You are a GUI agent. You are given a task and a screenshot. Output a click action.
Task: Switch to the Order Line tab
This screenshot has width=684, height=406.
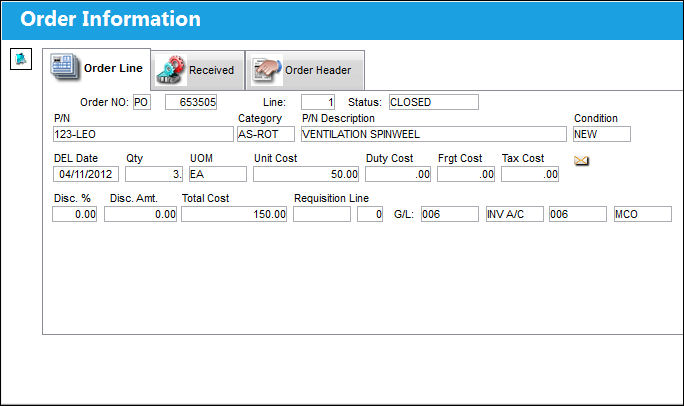tap(97, 68)
